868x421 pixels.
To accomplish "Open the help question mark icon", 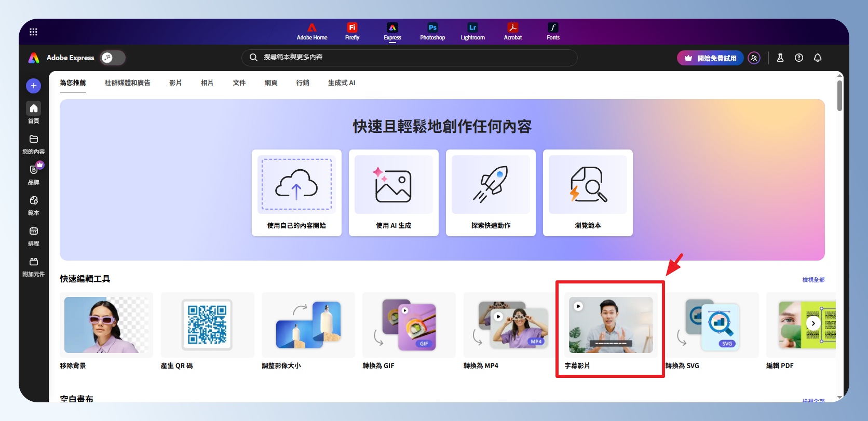I will (799, 58).
